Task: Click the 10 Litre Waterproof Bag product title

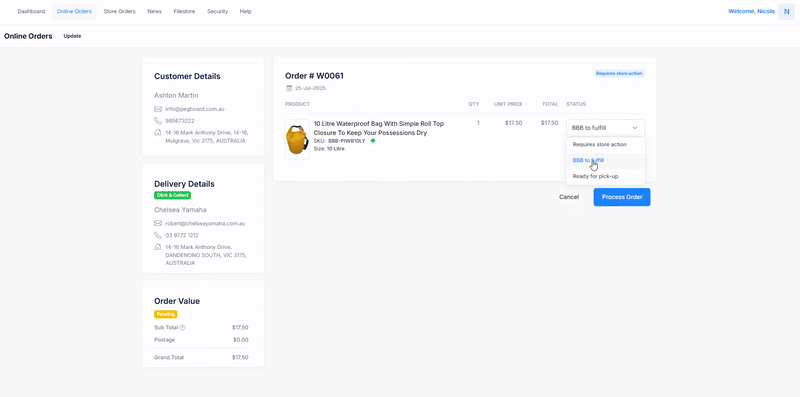Action: point(379,128)
